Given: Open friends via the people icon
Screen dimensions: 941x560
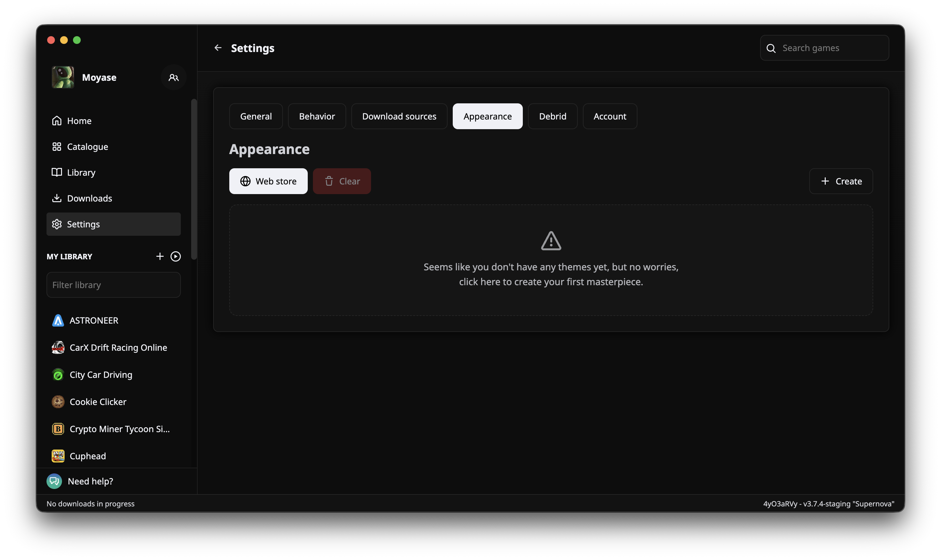Looking at the screenshot, I should pyautogui.click(x=173, y=77).
